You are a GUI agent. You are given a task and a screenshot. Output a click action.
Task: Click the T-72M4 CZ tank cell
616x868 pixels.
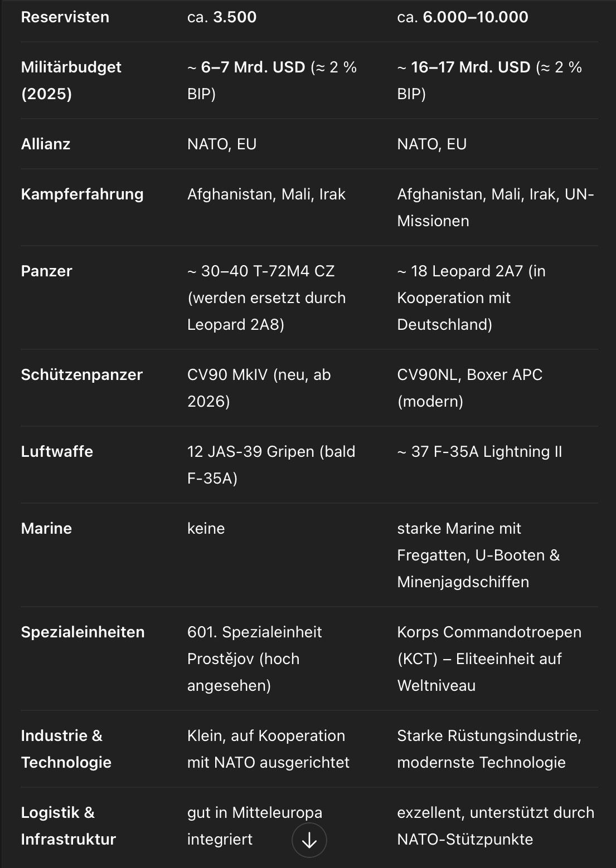click(266, 298)
